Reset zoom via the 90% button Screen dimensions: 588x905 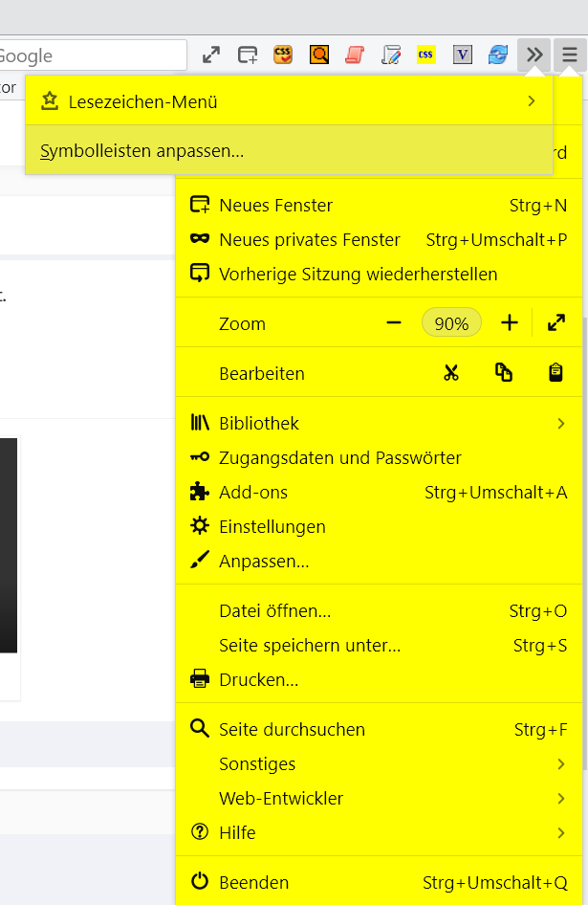point(451,323)
